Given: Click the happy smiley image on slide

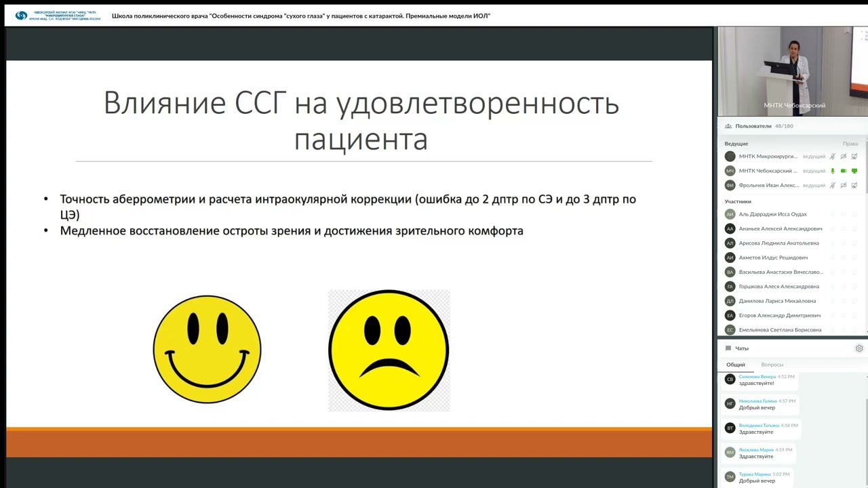Looking at the screenshot, I should (207, 350).
